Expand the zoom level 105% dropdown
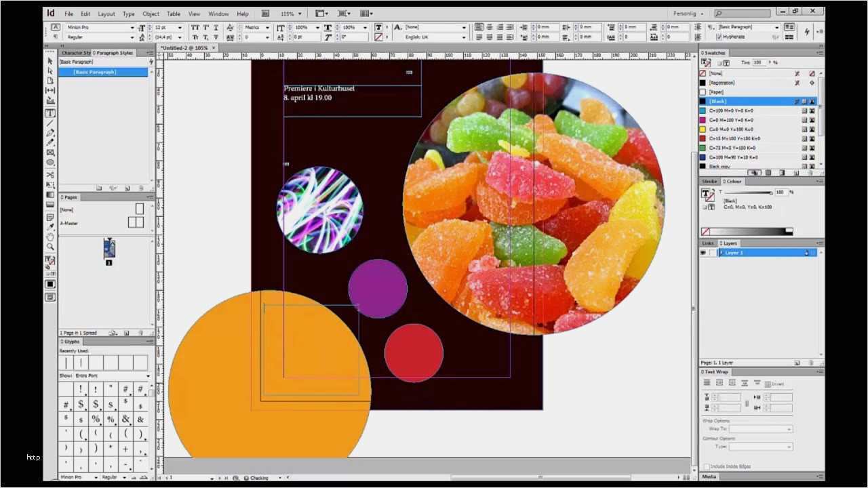The width and height of the screenshot is (868, 488). (300, 14)
